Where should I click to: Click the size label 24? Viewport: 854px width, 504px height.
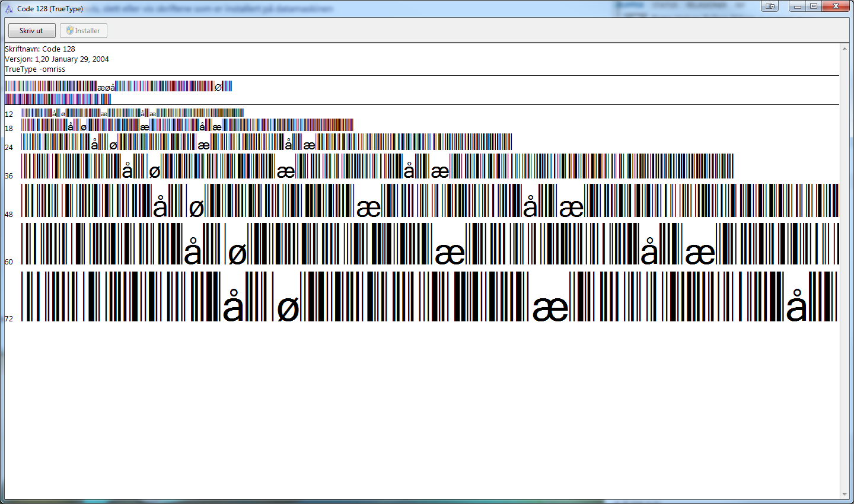coord(9,148)
